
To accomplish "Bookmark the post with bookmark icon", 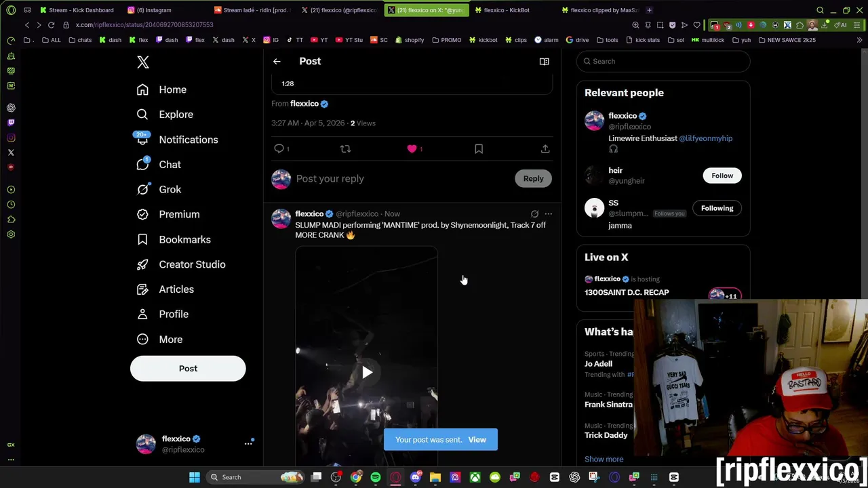I will click(x=479, y=148).
